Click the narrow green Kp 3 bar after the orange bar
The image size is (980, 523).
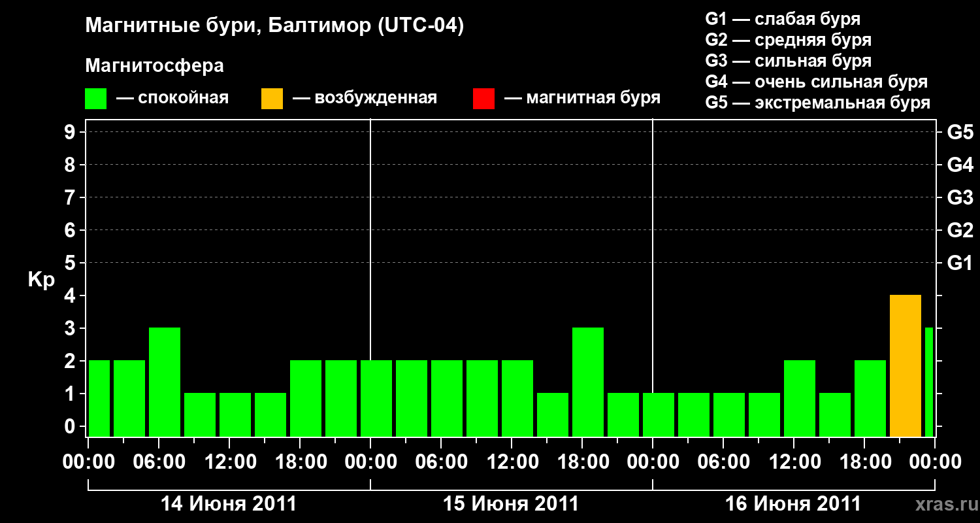(929, 382)
